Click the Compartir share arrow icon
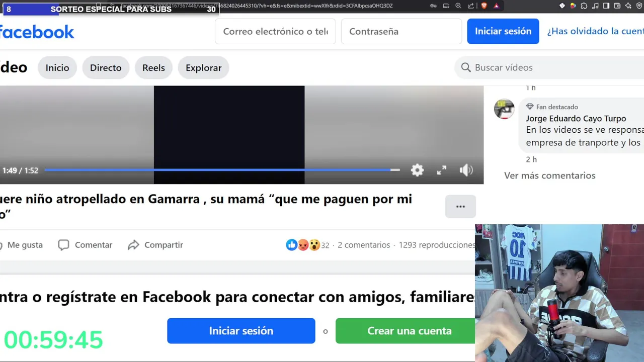Viewport: 644px width, 362px height. (133, 245)
